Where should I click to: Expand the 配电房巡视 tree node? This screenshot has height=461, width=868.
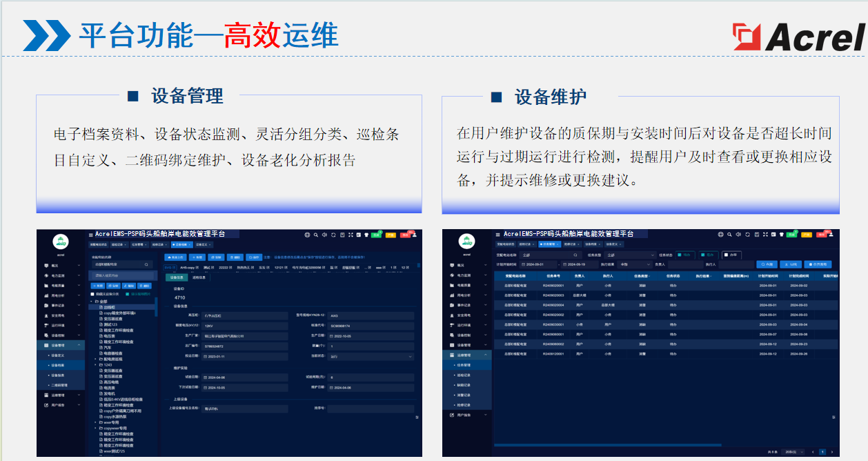coord(95,360)
